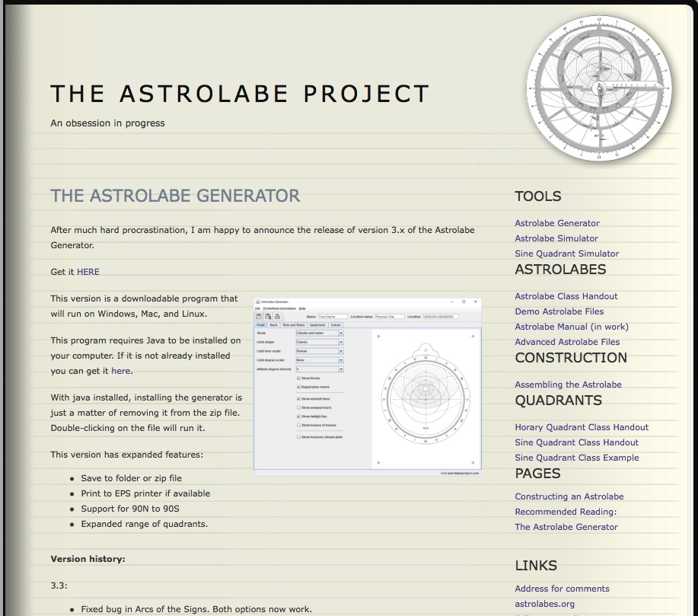Image resolution: width=698 pixels, height=616 pixels.
Task: Select the Rete and Rules tab
Action: click(295, 325)
